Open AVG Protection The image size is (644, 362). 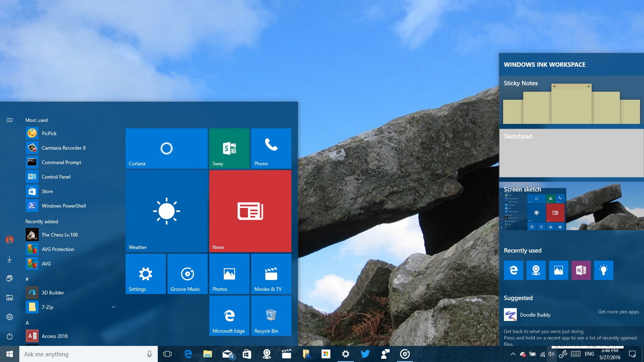[x=71, y=249]
